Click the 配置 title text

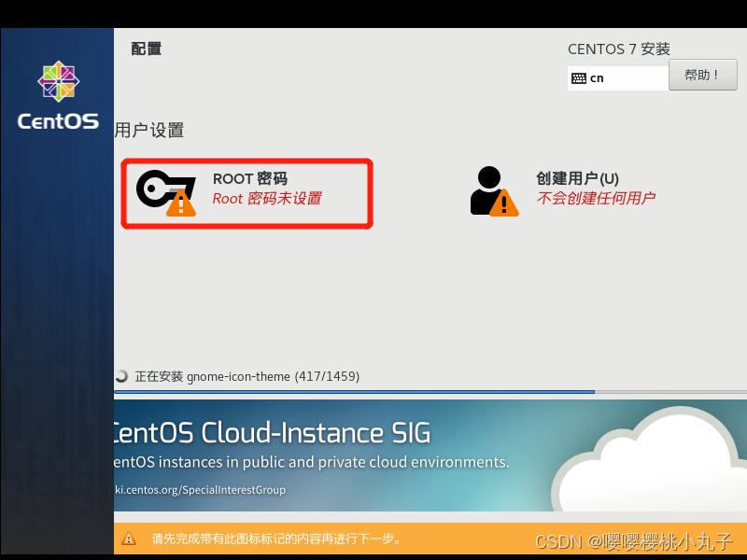[147, 49]
